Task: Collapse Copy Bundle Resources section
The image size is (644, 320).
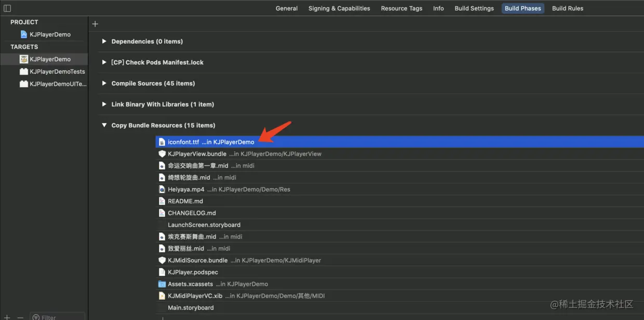Action: 104,125
